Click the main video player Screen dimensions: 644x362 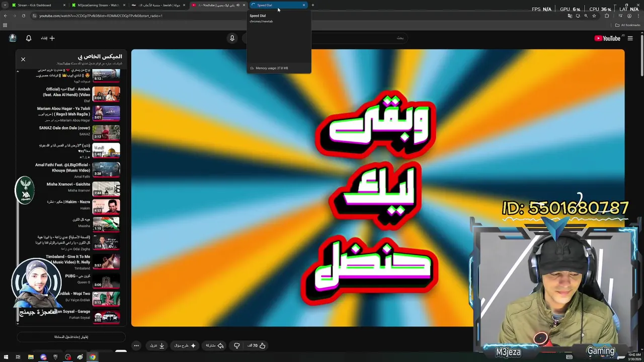point(378,188)
